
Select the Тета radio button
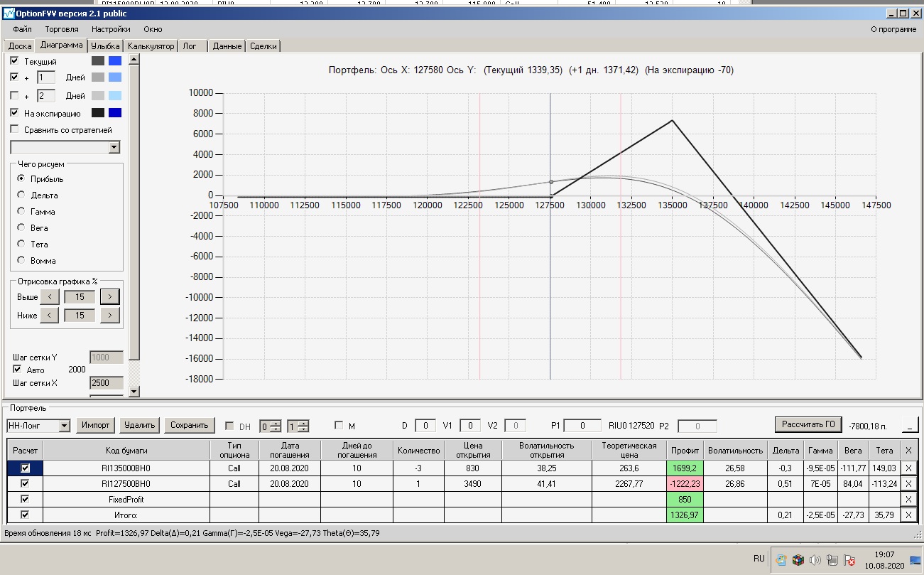(21, 244)
